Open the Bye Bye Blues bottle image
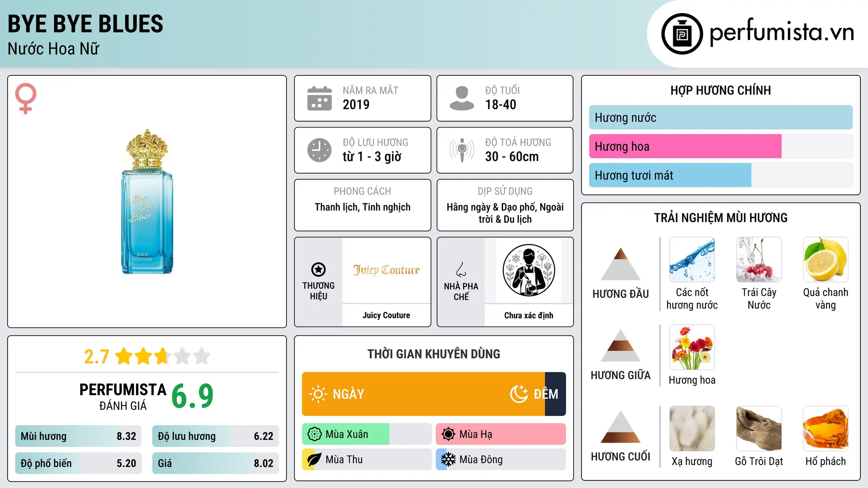 pyautogui.click(x=147, y=202)
